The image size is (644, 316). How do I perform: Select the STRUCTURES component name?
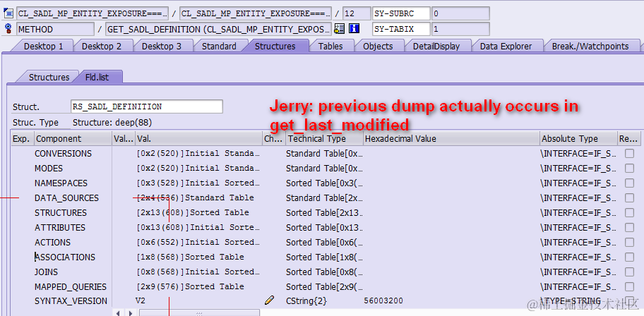pos(61,212)
